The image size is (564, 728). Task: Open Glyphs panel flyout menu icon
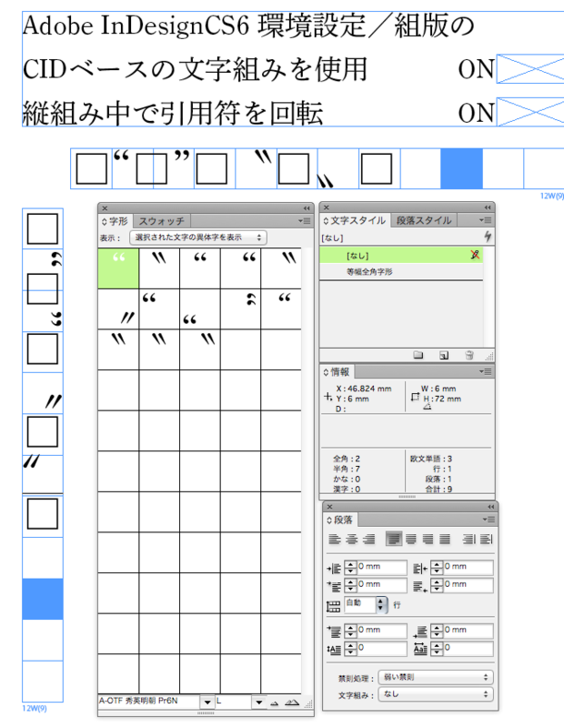tap(305, 221)
